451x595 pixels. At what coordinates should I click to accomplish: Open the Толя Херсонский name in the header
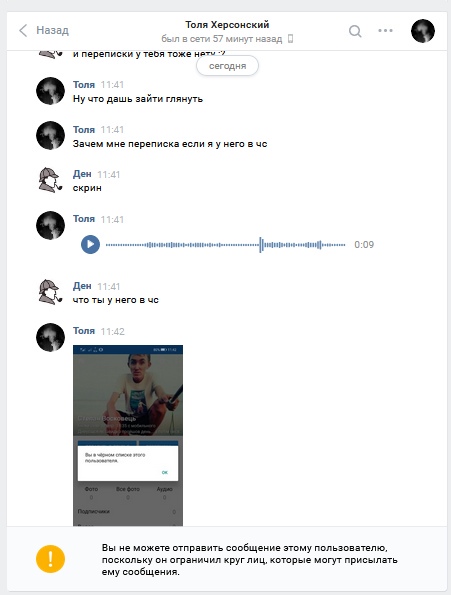(227, 25)
